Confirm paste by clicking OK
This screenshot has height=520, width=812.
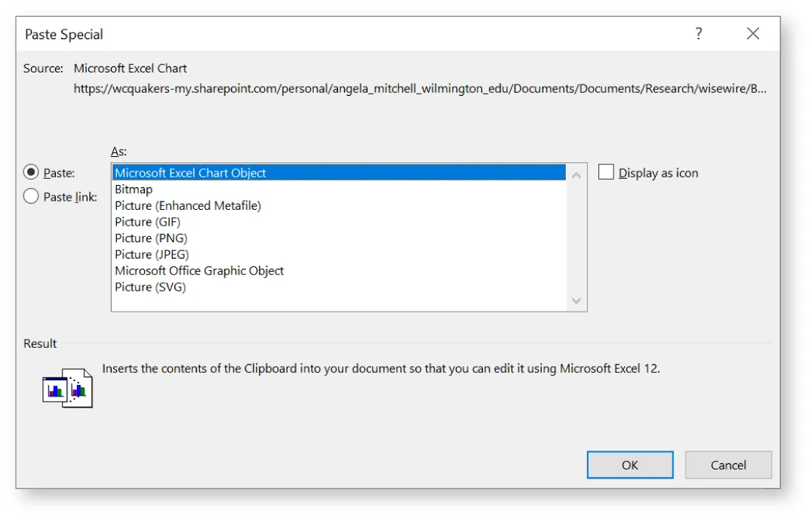point(630,464)
